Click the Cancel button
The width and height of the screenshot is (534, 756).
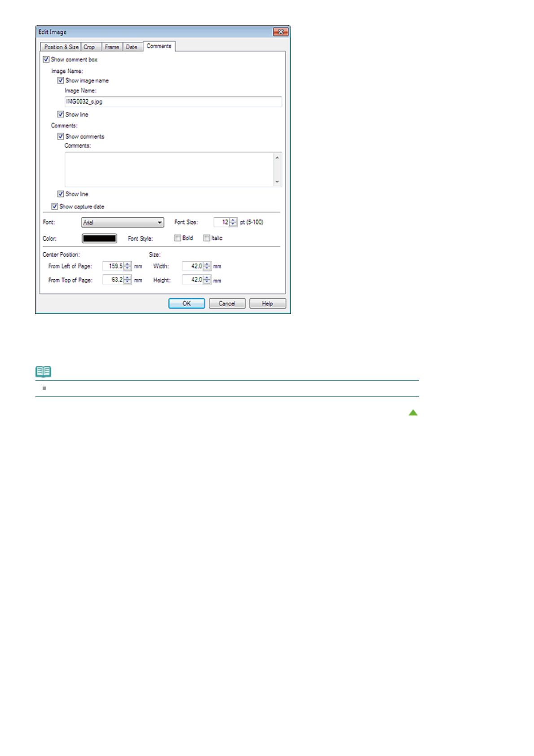[x=227, y=303]
